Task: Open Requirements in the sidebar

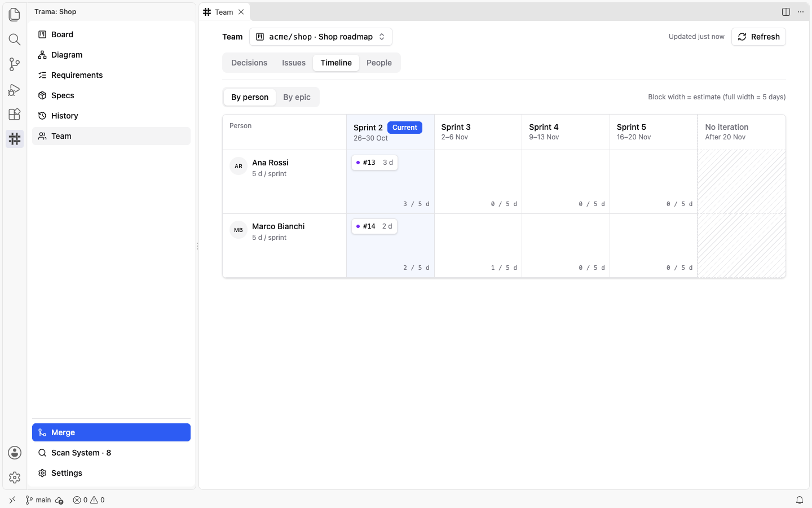Action: (111, 75)
